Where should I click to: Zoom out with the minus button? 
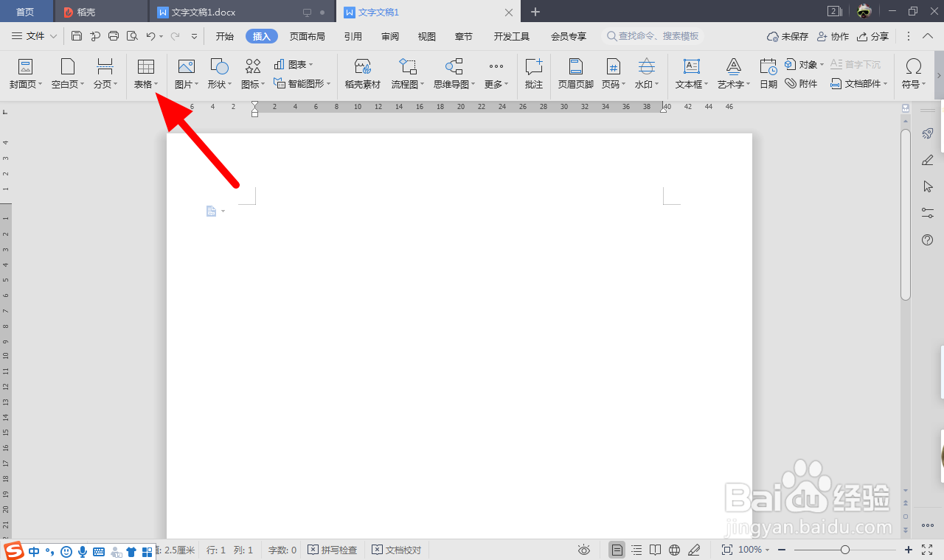pos(781,550)
